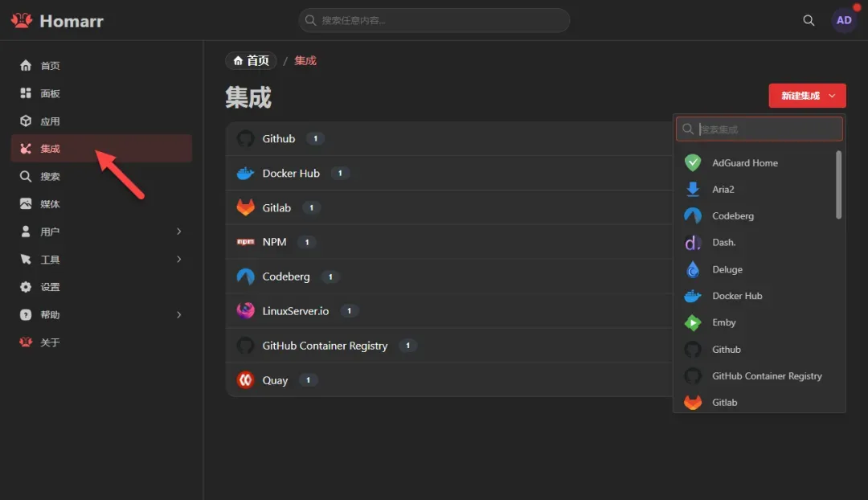The height and width of the screenshot is (500, 868).
Task: Click the 首页 breadcrumb link
Action: (252, 60)
